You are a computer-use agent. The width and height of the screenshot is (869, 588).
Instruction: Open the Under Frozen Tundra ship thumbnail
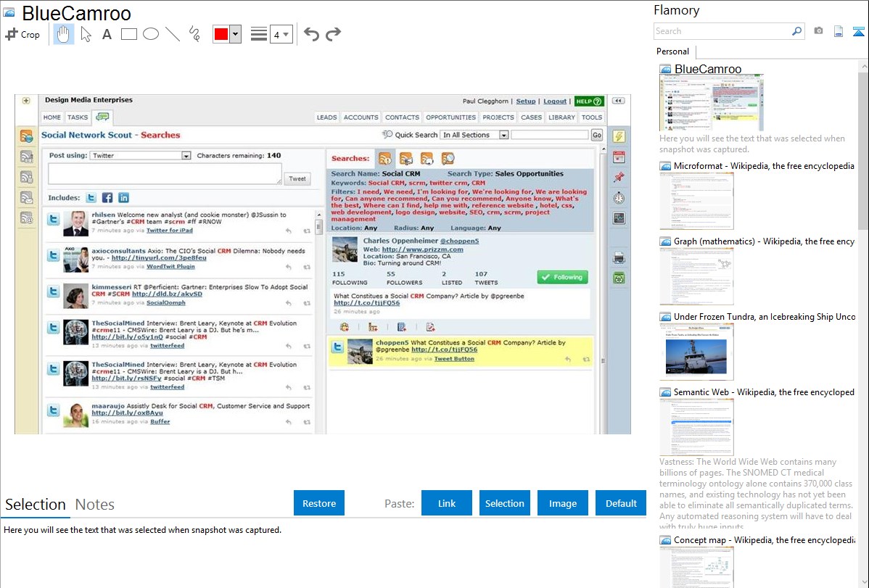[x=696, y=352]
